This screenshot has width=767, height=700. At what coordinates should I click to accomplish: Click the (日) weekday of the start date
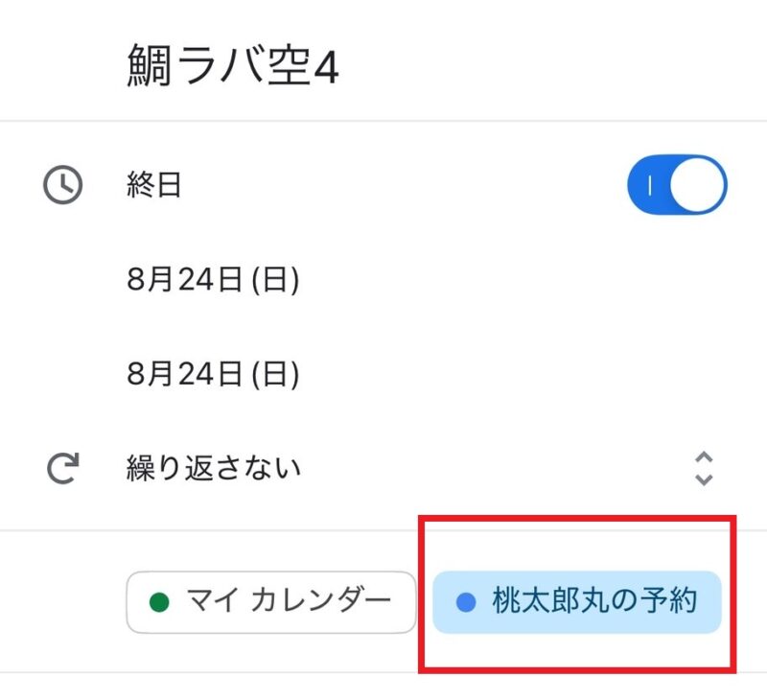276,280
